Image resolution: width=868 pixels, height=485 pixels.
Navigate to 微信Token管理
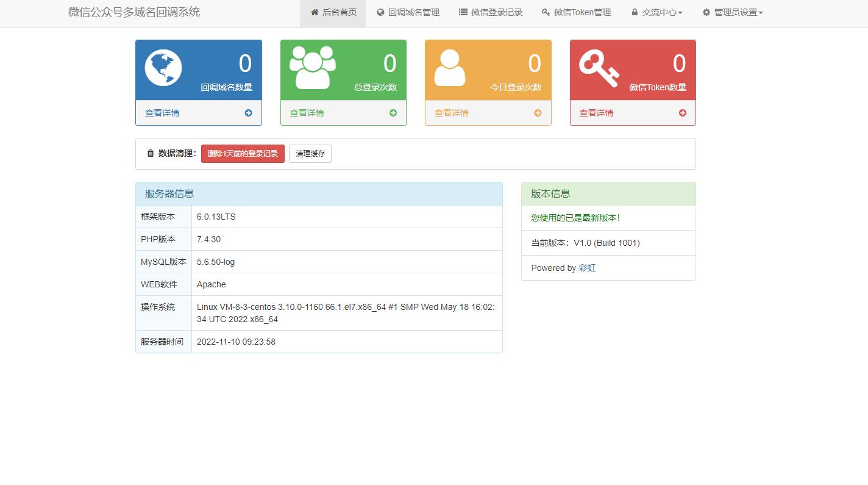tap(576, 12)
